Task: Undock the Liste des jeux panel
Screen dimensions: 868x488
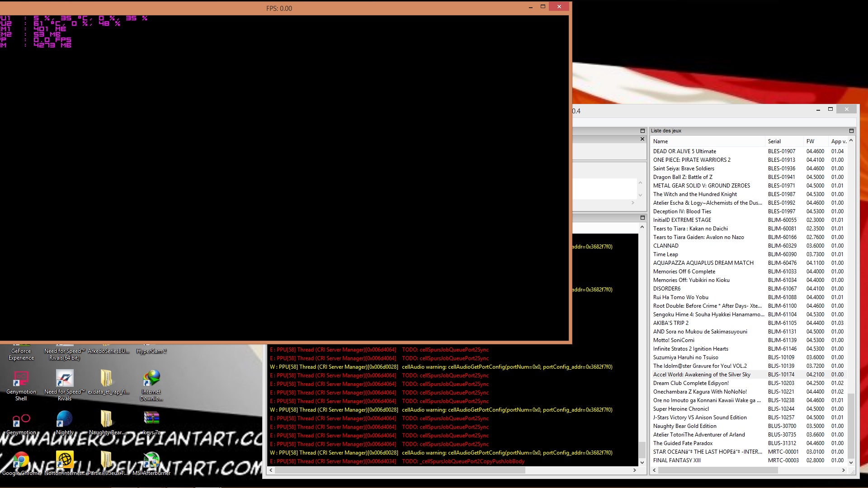Action: click(851, 131)
